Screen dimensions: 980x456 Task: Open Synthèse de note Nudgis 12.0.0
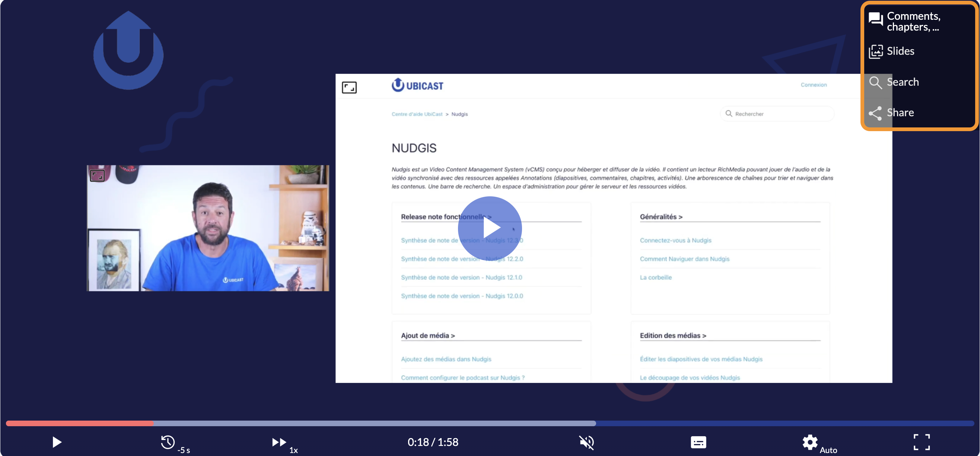[x=462, y=296]
